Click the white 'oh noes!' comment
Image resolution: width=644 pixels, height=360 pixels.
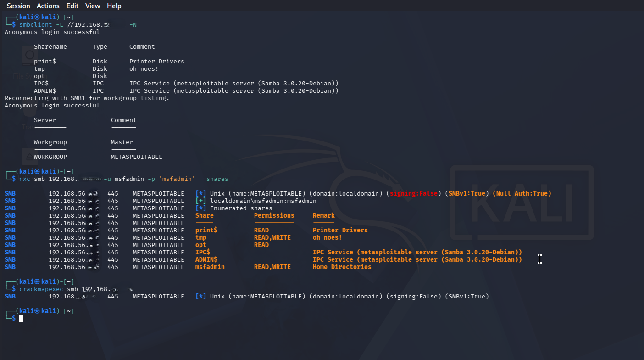coord(144,69)
